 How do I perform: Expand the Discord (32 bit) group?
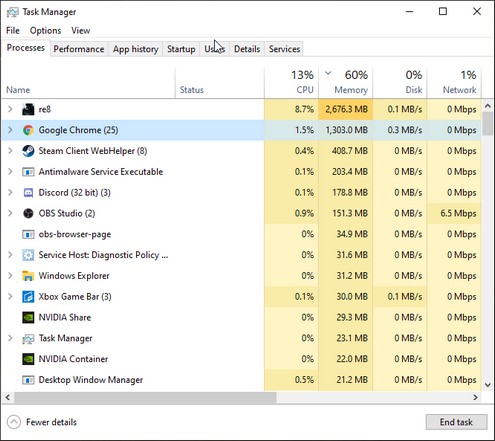pos(10,192)
